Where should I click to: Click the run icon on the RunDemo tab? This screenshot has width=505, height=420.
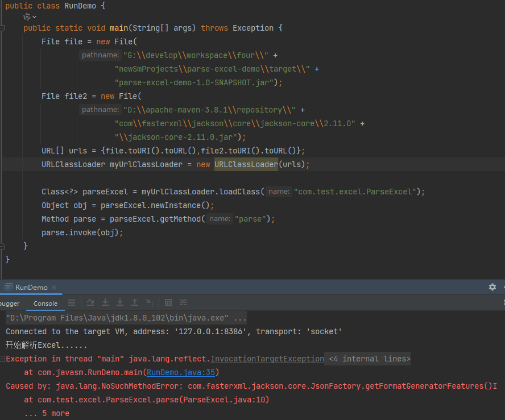[8, 287]
